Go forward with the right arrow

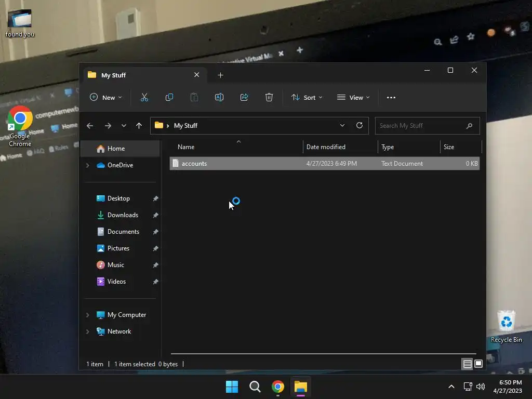(x=108, y=126)
